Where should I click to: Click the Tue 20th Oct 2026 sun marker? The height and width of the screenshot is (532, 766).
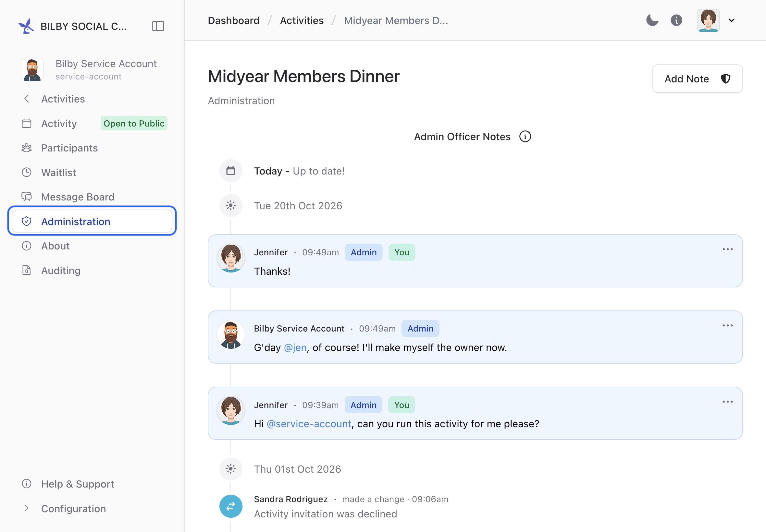[x=231, y=206]
